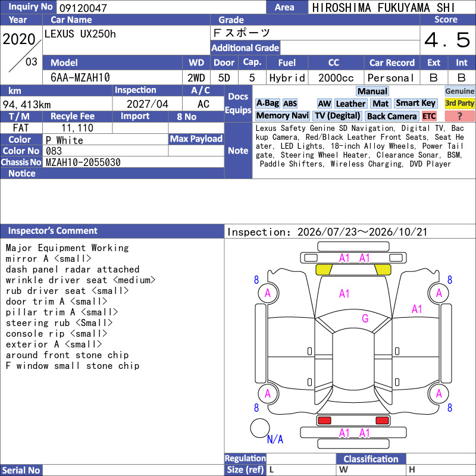This screenshot has width=476, height=476.
Task: Click the yellow 3rd Party label
Action: [x=459, y=103]
